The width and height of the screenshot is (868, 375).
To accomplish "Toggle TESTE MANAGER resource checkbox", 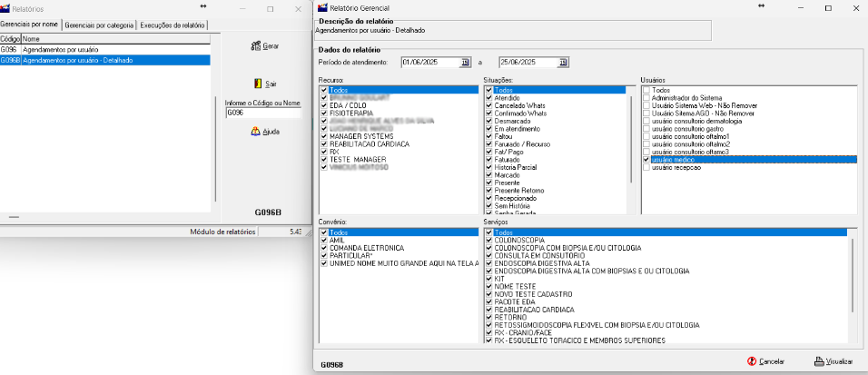I will click(324, 159).
